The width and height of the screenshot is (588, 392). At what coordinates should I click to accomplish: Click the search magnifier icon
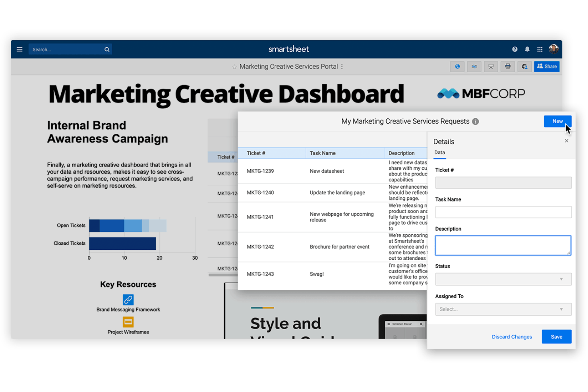tap(107, 50)
